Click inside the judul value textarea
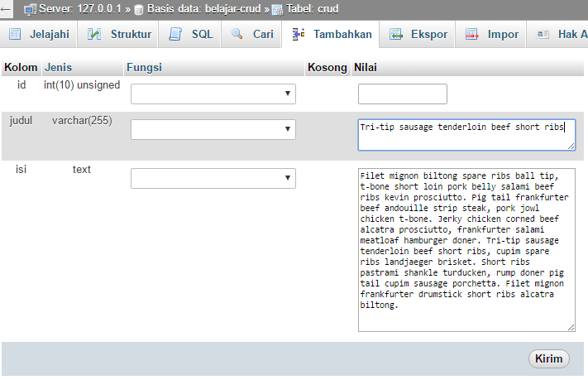This screenshot has width=588, height=380. pyautogui.click(x=466, y=136)
